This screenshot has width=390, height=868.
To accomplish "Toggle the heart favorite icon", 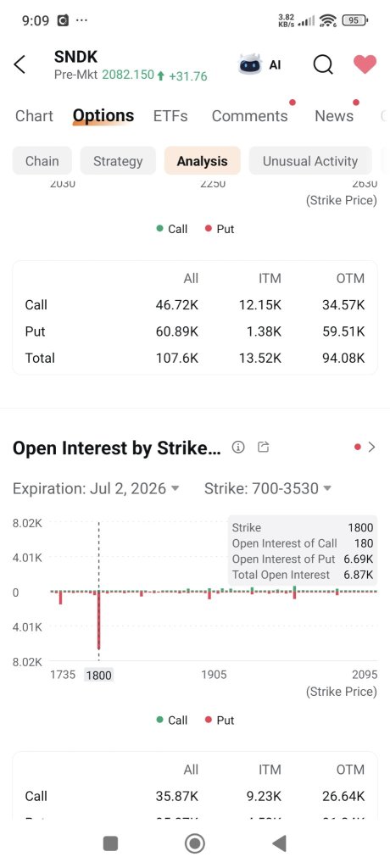I will [365, 64].
